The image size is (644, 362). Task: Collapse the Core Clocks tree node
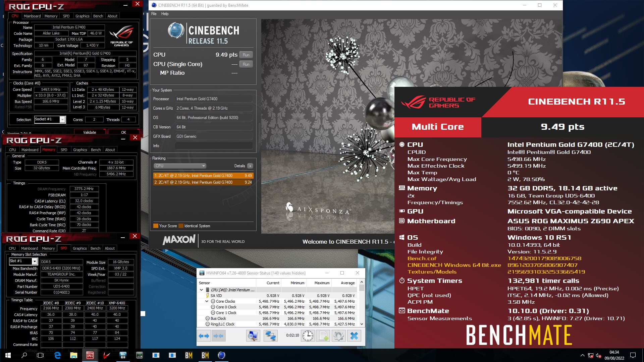(207, 301)
